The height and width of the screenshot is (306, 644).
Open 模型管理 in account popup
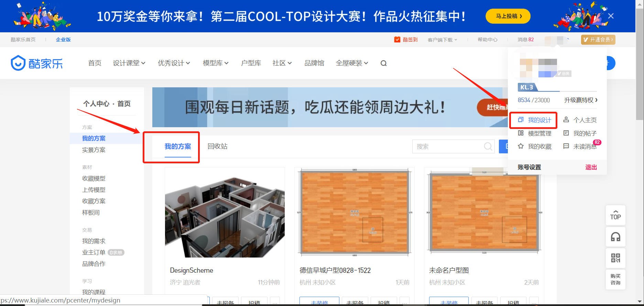(x=535, y=133)
